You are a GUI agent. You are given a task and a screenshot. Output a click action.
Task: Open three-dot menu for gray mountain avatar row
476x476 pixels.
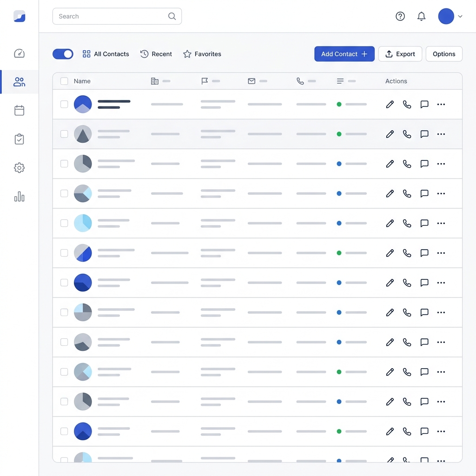point(441,343)
